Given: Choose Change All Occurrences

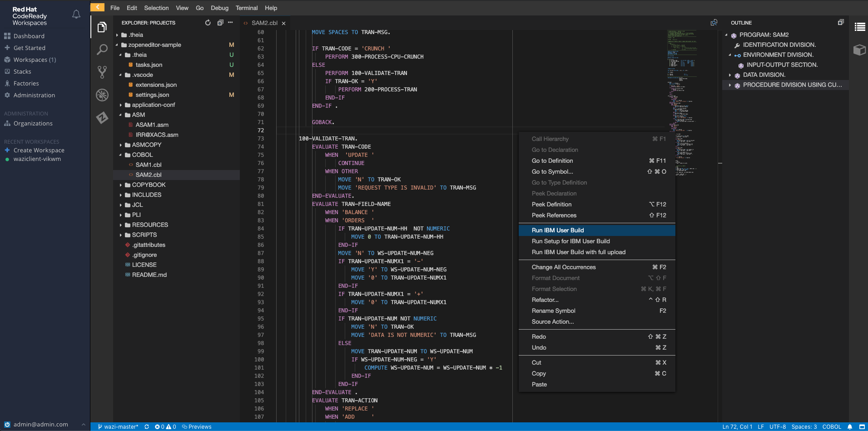Looking at the screenshot, I should (597, 267).
